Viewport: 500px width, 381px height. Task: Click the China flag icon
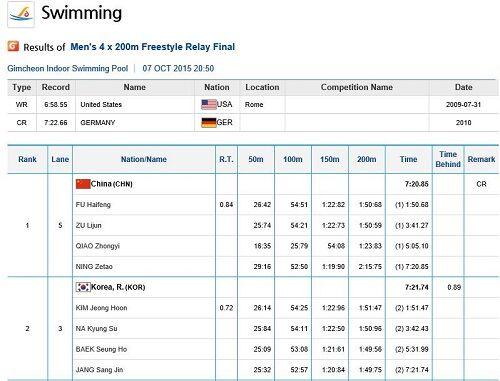point(83,184)
